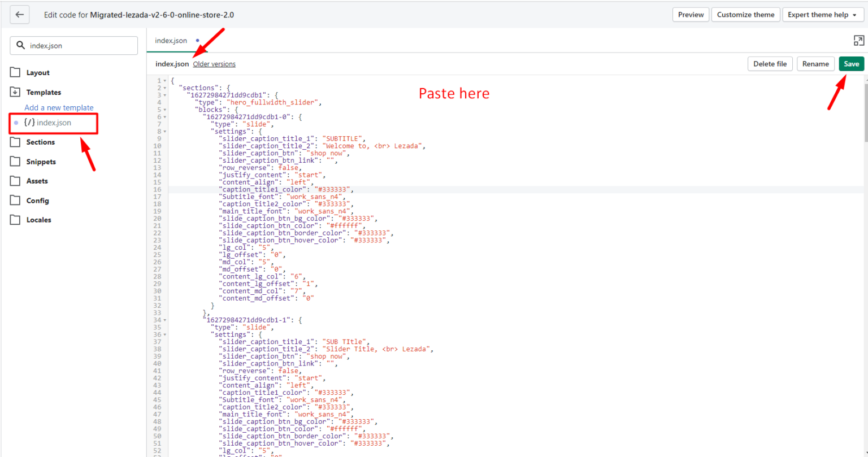
Task: Open the Locales folder icon
Action: 15,220
